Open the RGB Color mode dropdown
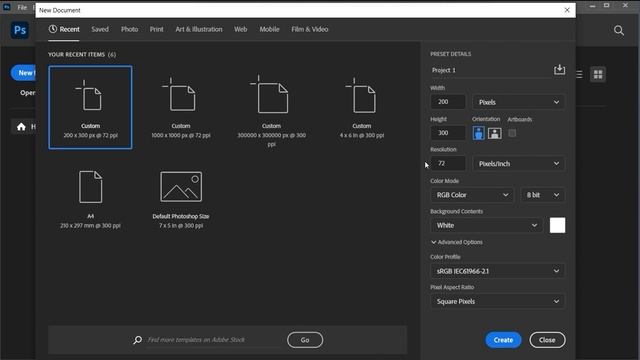The width and height of the screenshot is (640, 360). tap(472, 195)
